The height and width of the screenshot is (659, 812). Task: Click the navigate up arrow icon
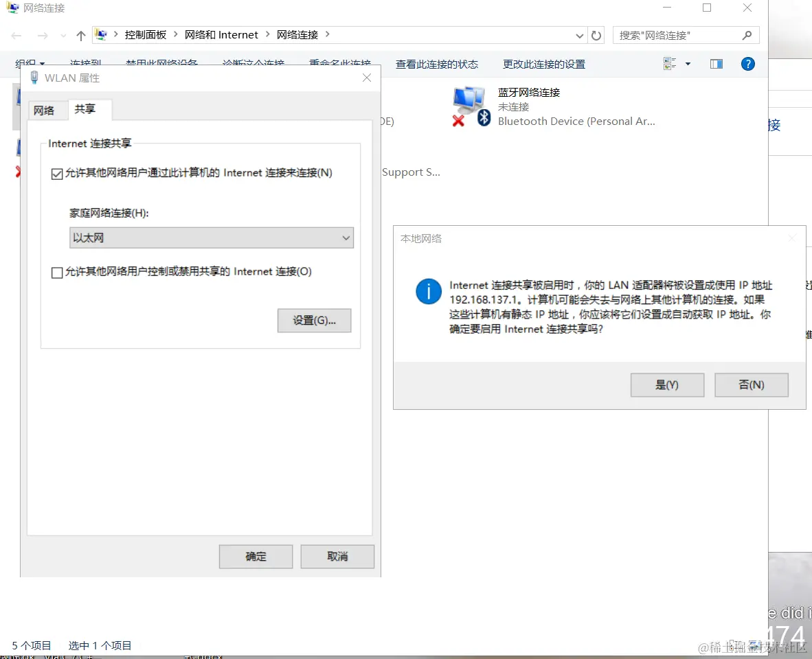tap(80, 35)
